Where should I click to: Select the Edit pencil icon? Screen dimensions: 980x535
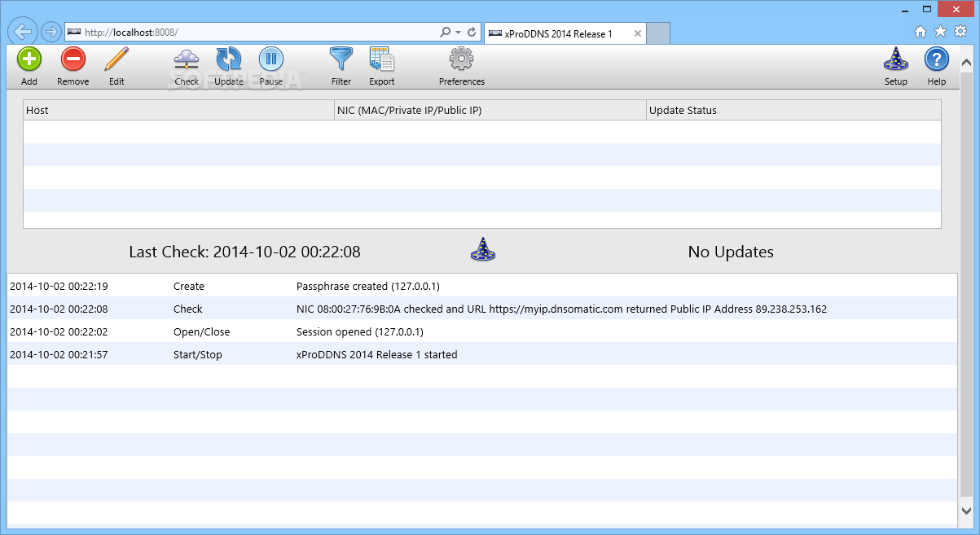[116, 59]
